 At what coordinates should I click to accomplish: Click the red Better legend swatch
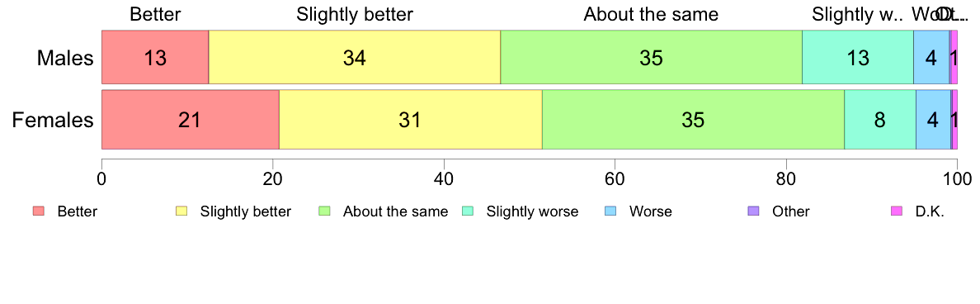tap(39, 211)
